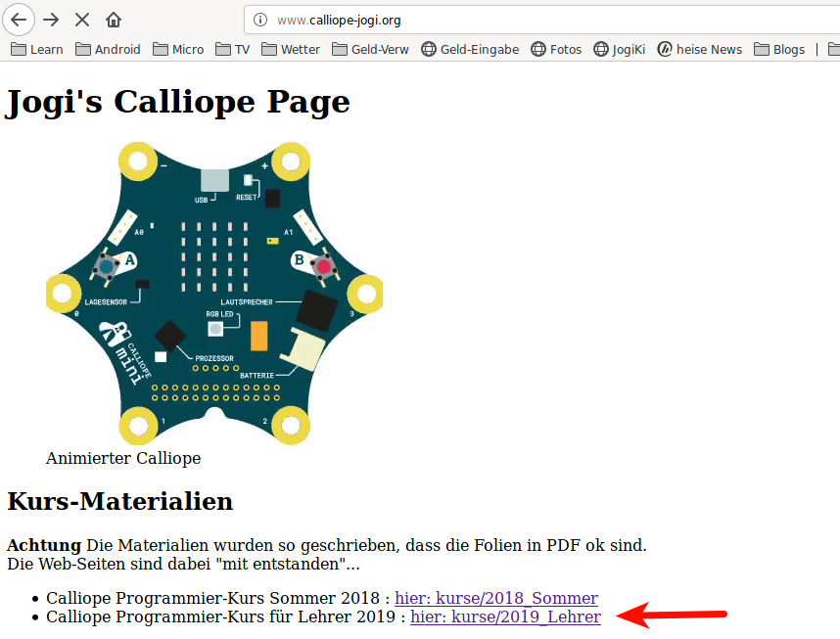Go forward to the next page
Viewport: 840px width, 639px height.
click(x=52, y=20)
